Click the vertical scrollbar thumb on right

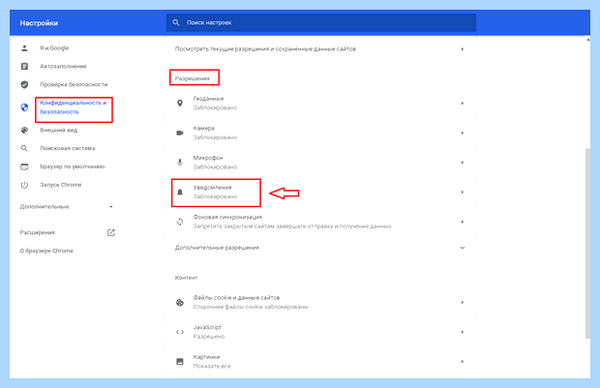click(x=588, y=243)
